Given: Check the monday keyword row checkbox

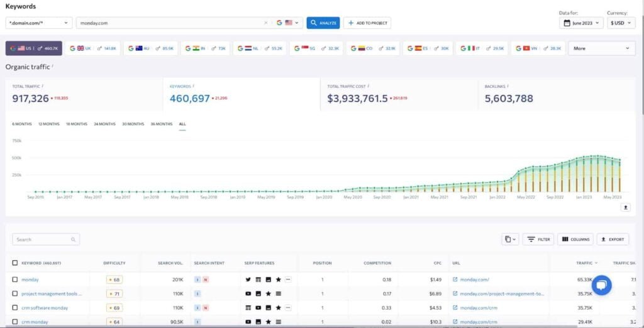Looking at the screenshot, I should [15, 280].
